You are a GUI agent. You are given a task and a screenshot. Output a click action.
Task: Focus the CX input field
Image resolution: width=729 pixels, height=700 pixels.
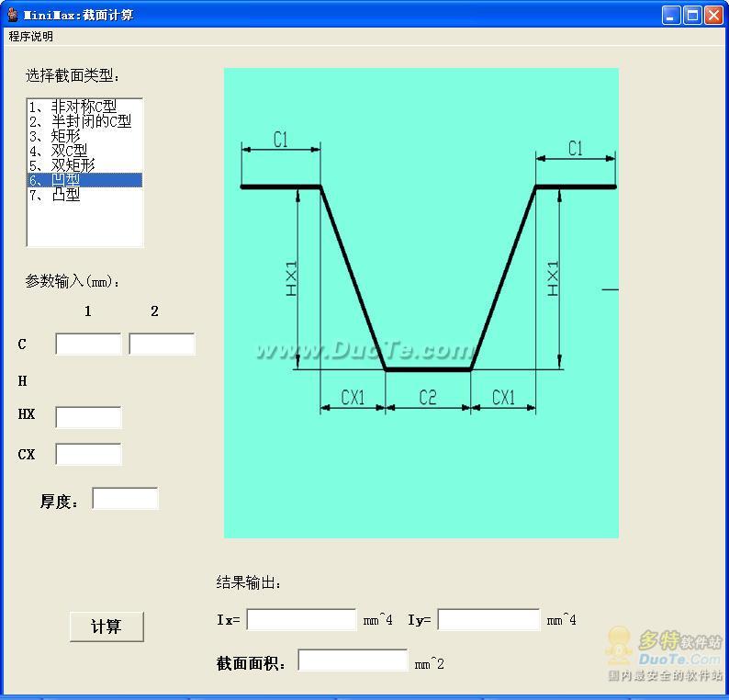(x=88, y=454)
